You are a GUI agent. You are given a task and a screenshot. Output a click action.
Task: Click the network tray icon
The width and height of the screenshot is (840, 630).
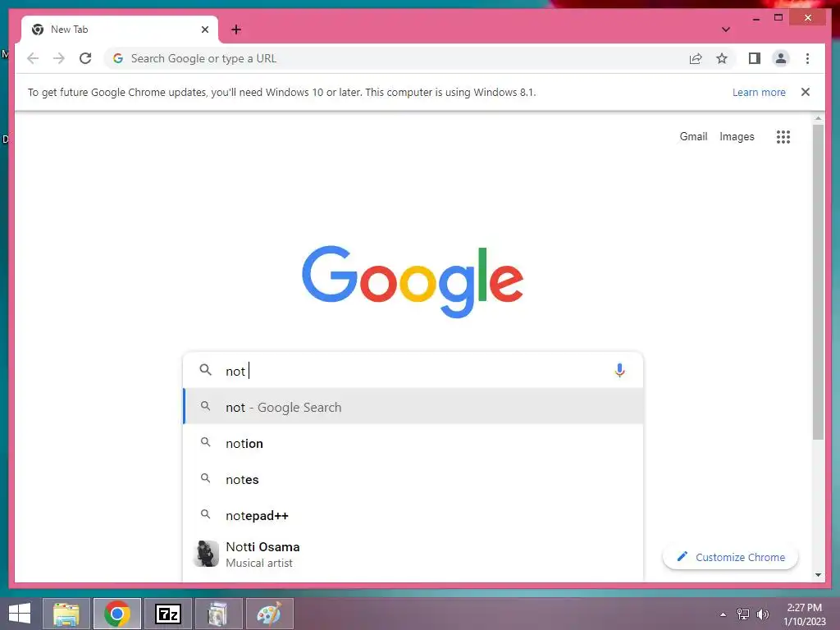pyautogui.click(x=742, y=614)
